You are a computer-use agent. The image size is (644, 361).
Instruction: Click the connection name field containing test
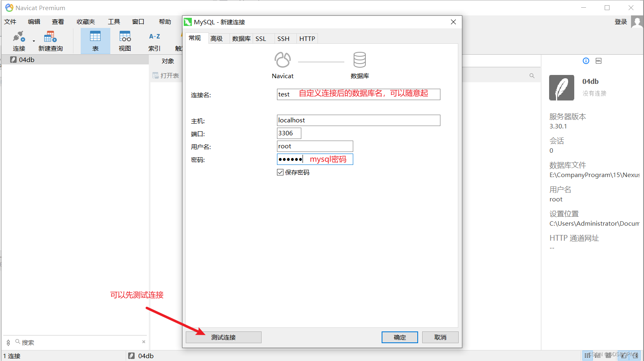[358, 94]
